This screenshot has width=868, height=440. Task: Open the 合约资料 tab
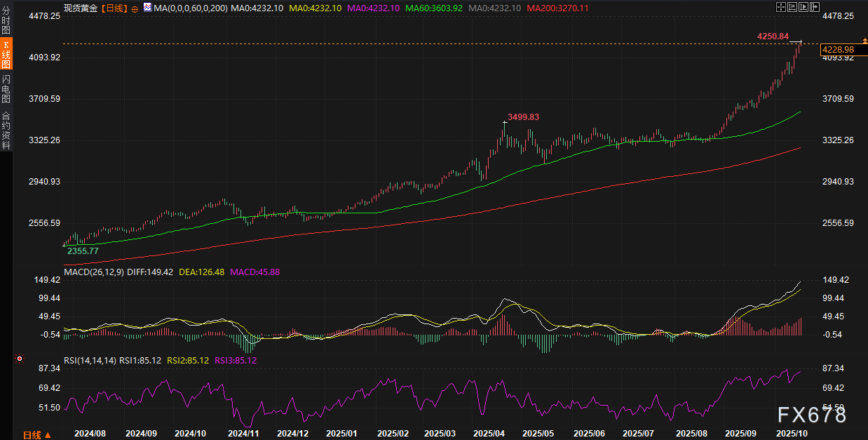6,130
